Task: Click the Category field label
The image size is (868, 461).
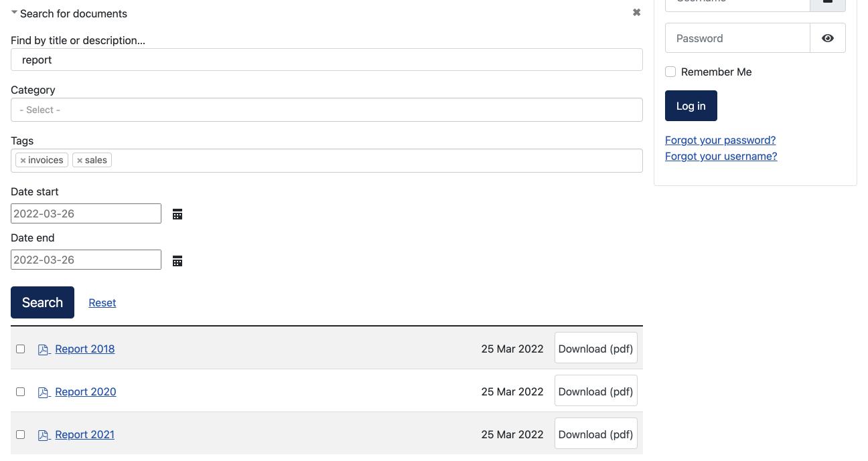Action: 33,90
